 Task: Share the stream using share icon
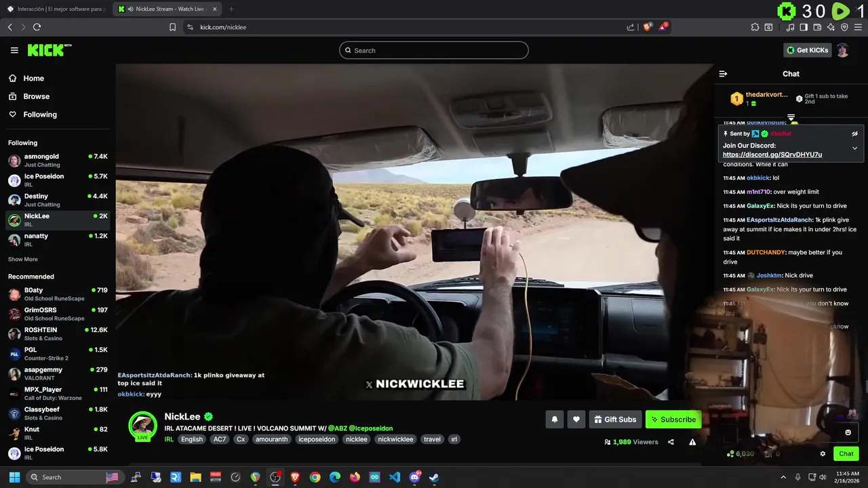tap(671, 442)
